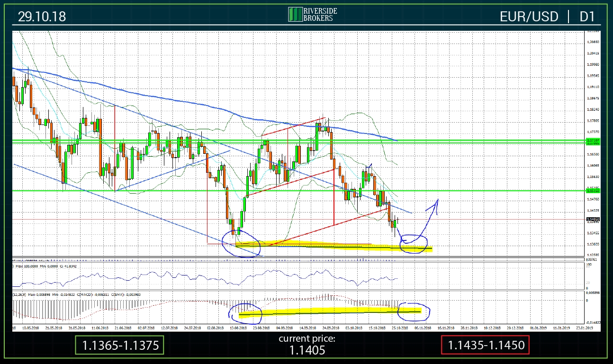This screenshot has width=613, height=364.
Task: Click the 25.10.2018 date axis label
Action: click(x=400, y=327)
